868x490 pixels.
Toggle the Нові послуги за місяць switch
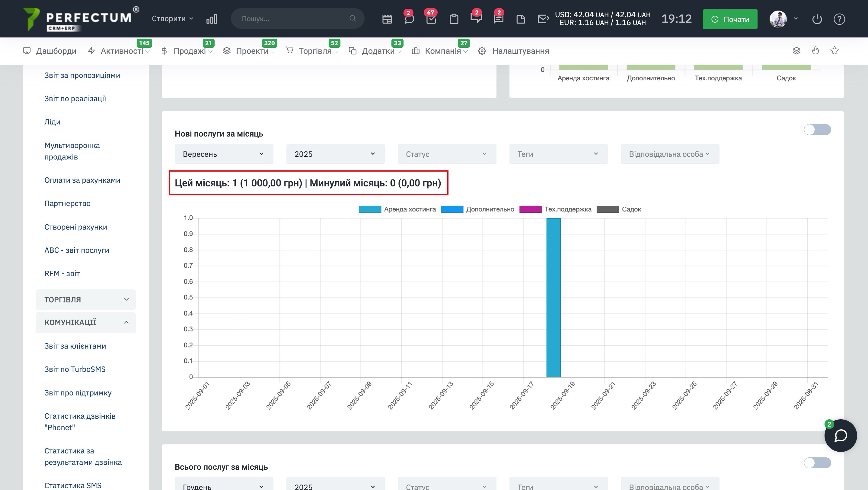click(x=817, y=130)
